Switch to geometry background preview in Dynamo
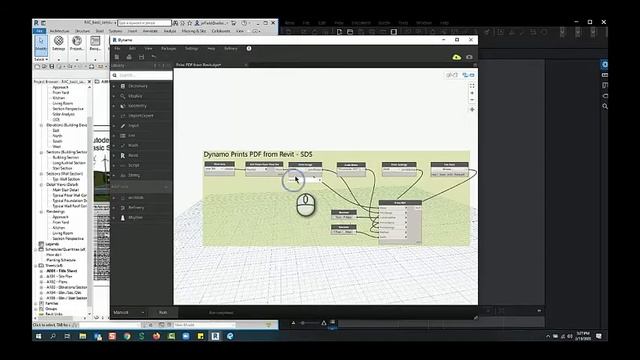Viewport: 640px width, 360px height. point(452,75)
